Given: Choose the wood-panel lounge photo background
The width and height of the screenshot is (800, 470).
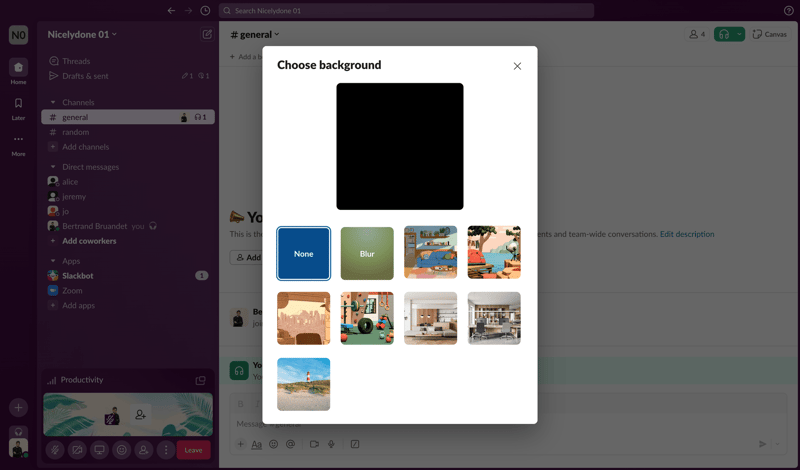Looking at the screenshot, I should click(x=431, y=318).
